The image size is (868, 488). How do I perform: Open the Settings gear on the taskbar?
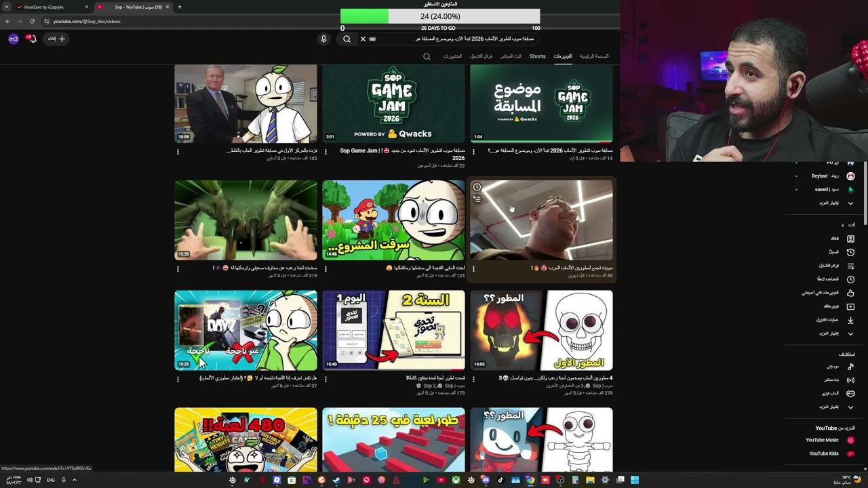(605, 480)
